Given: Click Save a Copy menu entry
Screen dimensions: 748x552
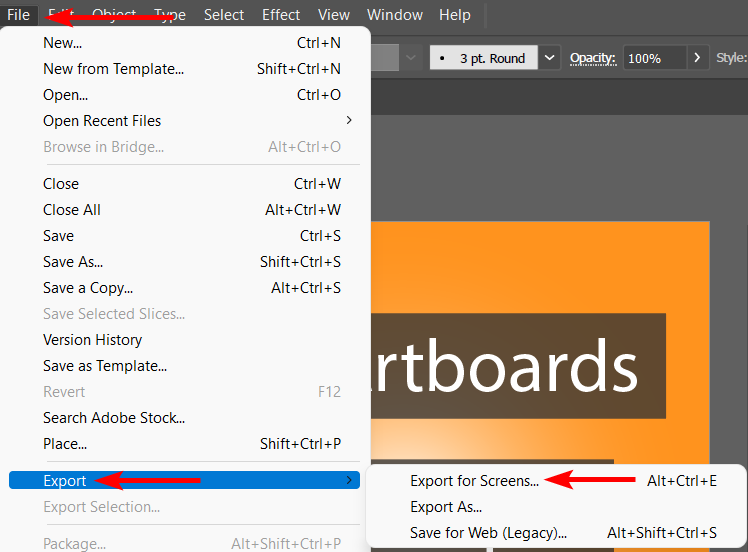Looking at the screenshot, I should click(88, 288).
